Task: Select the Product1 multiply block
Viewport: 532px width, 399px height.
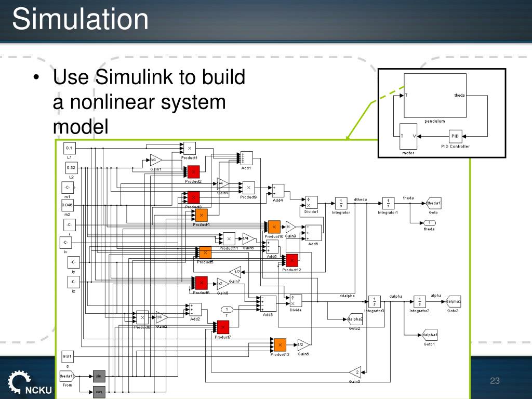Action: tap(189, 148)
